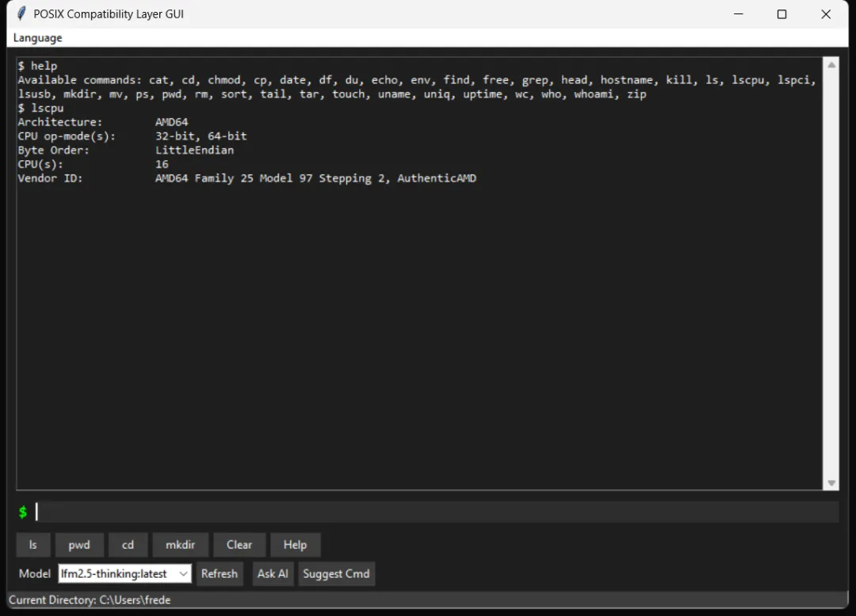This screenshot has height=616, width=856.
Task: Click the Ask AI button
Action: tap(273, 573)
